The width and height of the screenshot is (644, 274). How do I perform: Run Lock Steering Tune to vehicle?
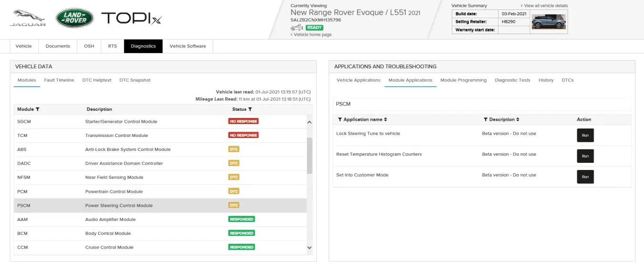point(585,136)
